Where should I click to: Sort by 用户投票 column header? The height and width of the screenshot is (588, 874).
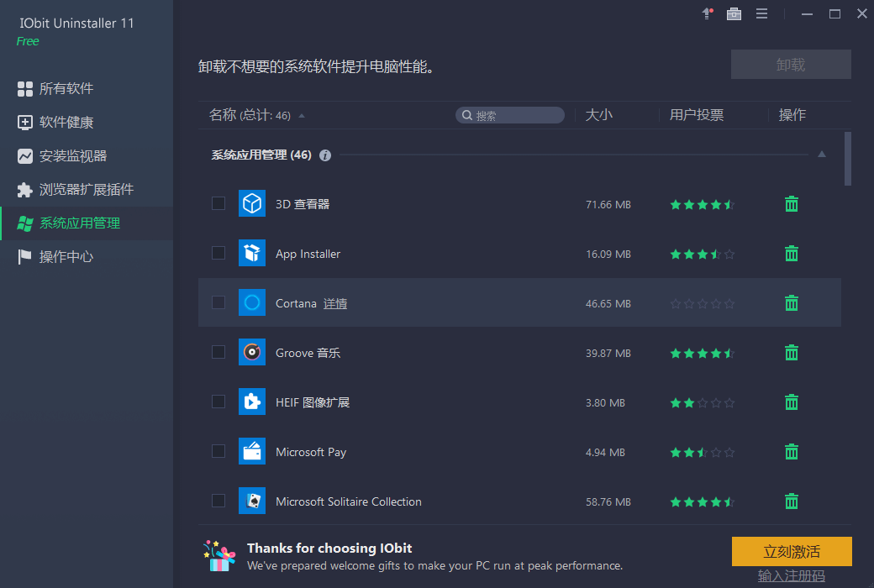click(x=696, y=115)
